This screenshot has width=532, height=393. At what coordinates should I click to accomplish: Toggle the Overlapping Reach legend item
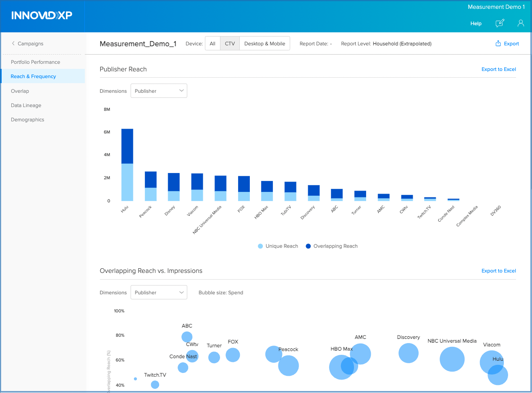coord(331,246)
